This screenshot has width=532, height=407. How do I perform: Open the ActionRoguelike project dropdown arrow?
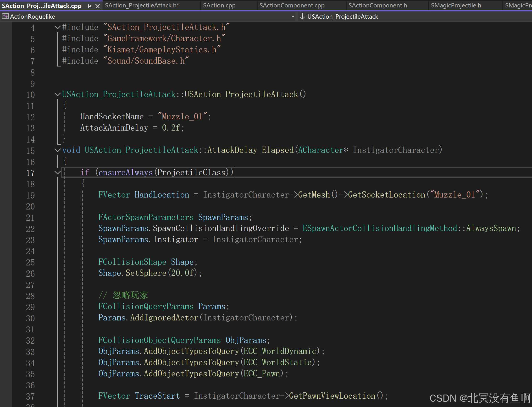pyautogui.click(x=293, y=16)
